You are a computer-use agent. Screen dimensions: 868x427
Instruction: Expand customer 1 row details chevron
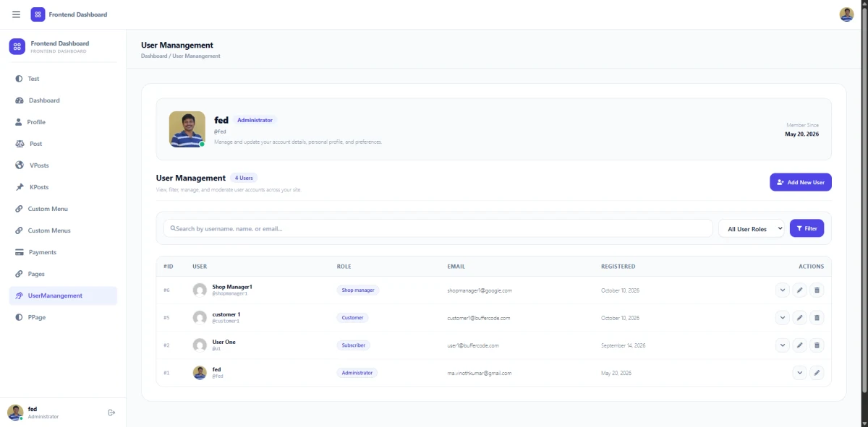pyautogui.click(x=783, y=318)
